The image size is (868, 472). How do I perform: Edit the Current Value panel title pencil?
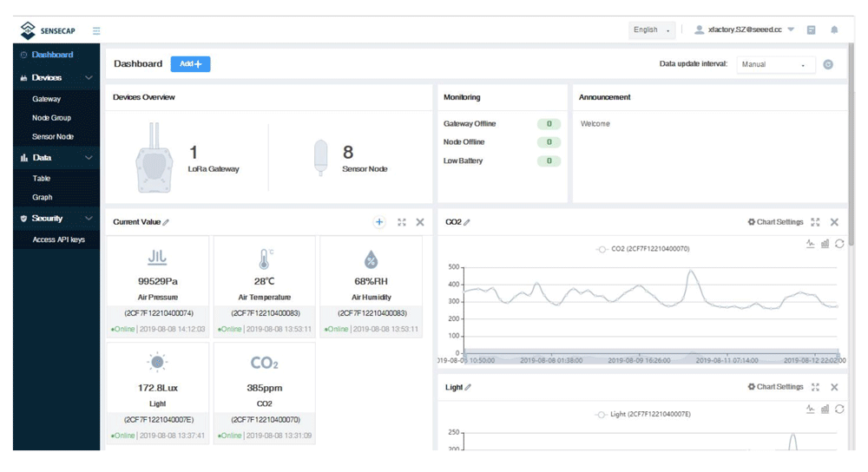(x=166, y=222)
